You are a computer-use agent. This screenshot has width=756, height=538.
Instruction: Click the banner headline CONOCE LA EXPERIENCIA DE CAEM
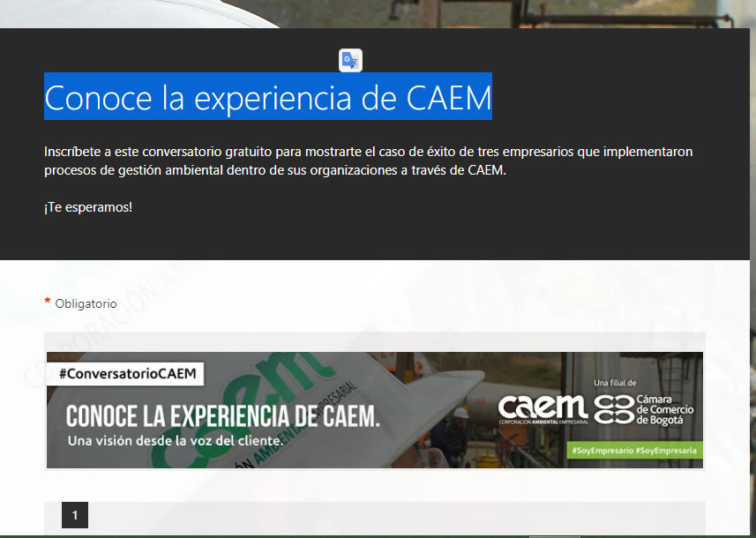(x=223, y=415)
